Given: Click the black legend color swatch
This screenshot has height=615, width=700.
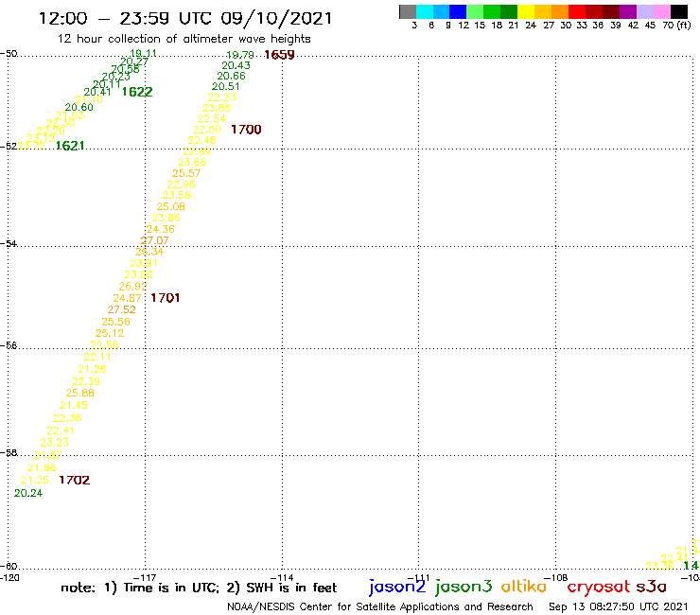Looking at the screenshot, I should pyautogui.click(x=679, y=11).
